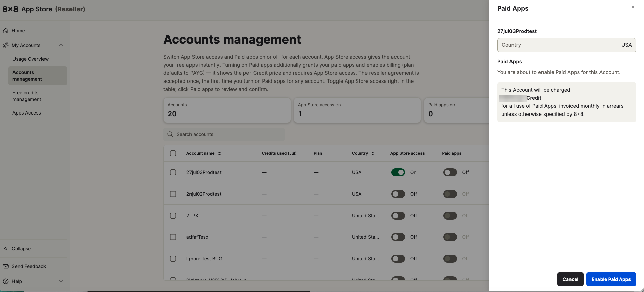
Task: Select the 27jul03Prodtest row checkbox
Action: point(173,172)
